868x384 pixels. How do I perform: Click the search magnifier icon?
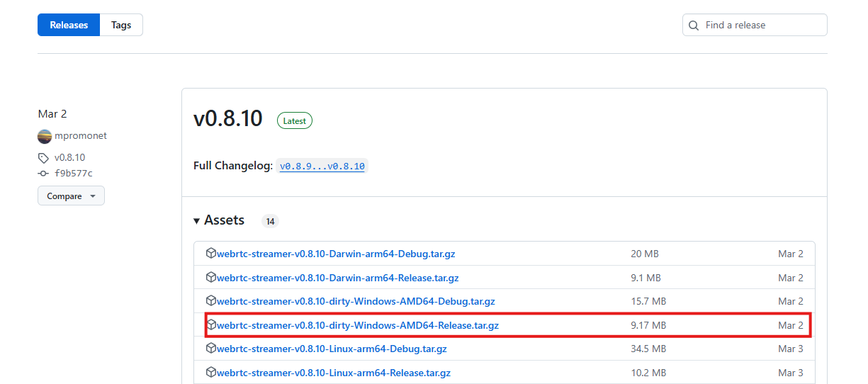click(x=694, y=26)
